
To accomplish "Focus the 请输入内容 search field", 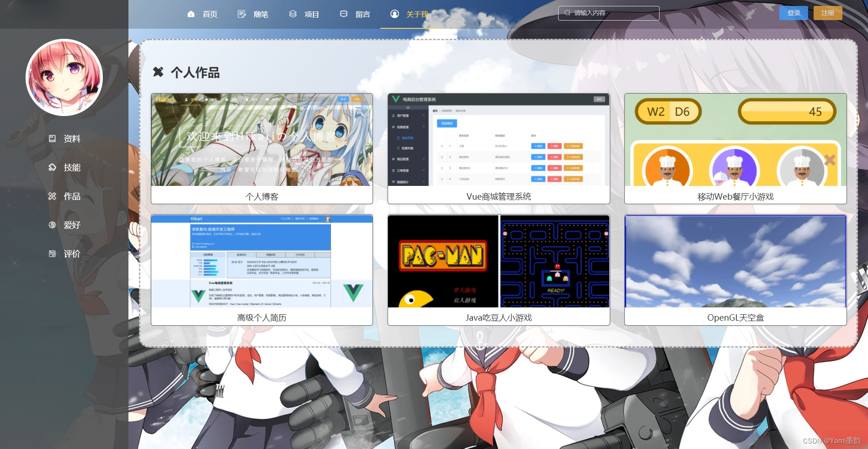I will (x=608, y=13).
